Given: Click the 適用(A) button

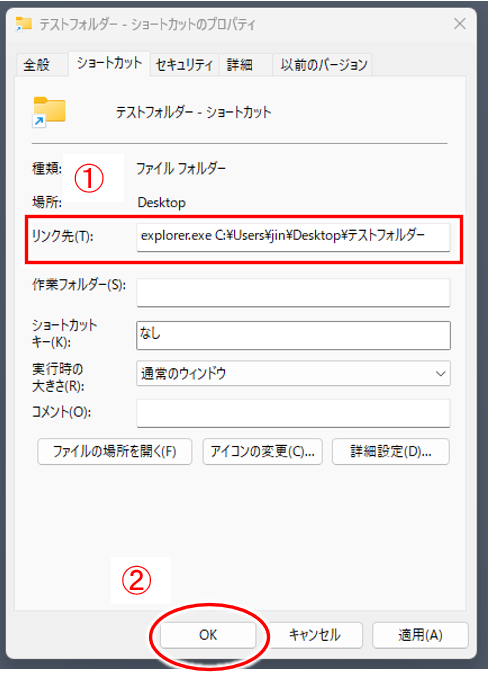Looking at the screenshot, I should (420, 635).
